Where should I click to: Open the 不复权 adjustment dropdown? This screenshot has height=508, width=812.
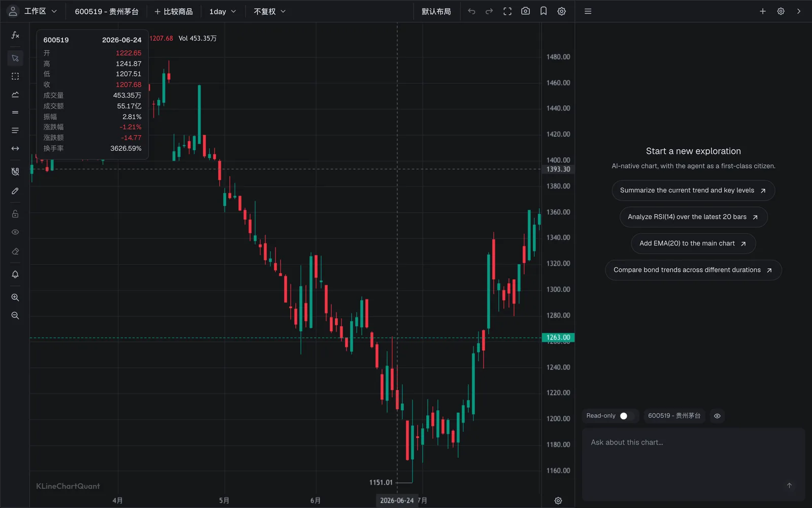(269, 11)
